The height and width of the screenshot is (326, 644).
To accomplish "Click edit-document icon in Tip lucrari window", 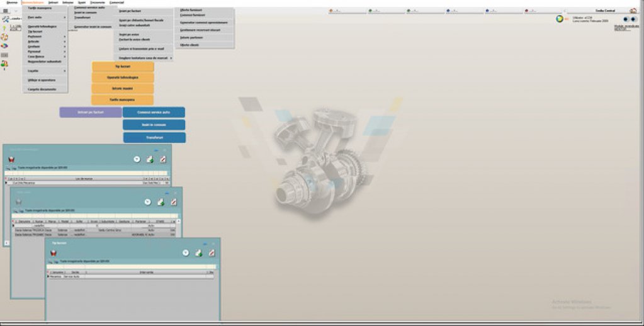I will (212, 253).
